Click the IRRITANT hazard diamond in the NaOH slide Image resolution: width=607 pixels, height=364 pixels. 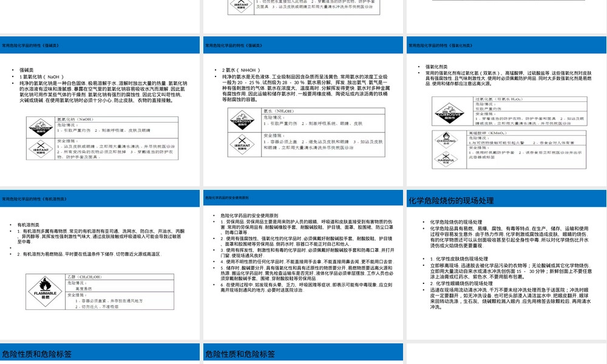[41, 149]
